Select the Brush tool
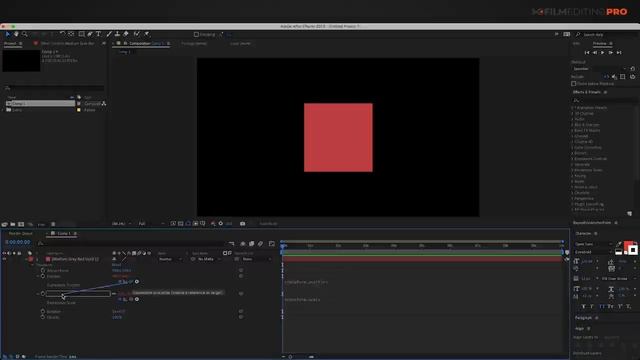640x360 pixels. tap(109, 34)
